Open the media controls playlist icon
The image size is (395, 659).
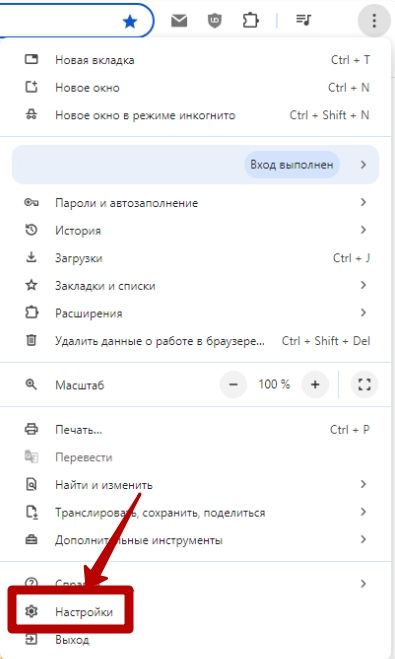303,20
